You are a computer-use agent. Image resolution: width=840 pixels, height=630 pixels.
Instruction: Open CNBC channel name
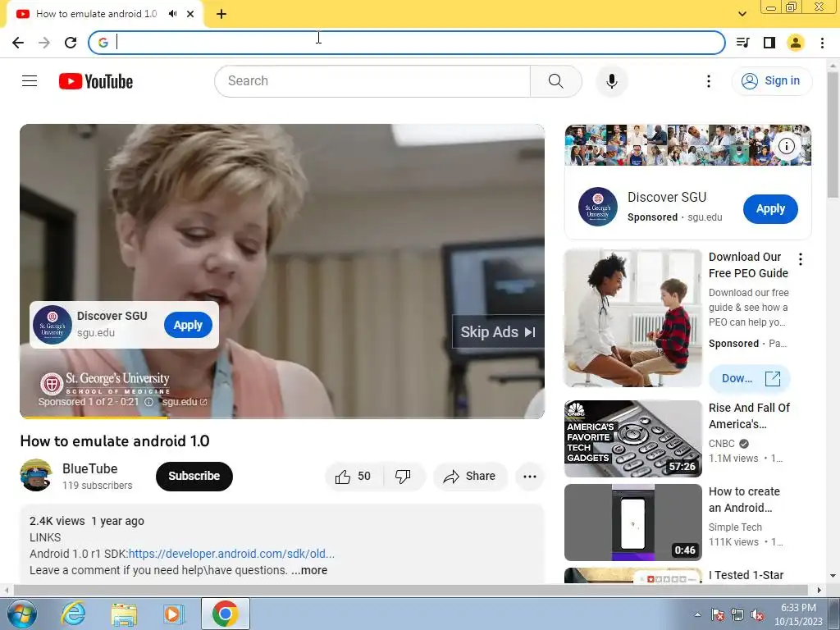722,444
